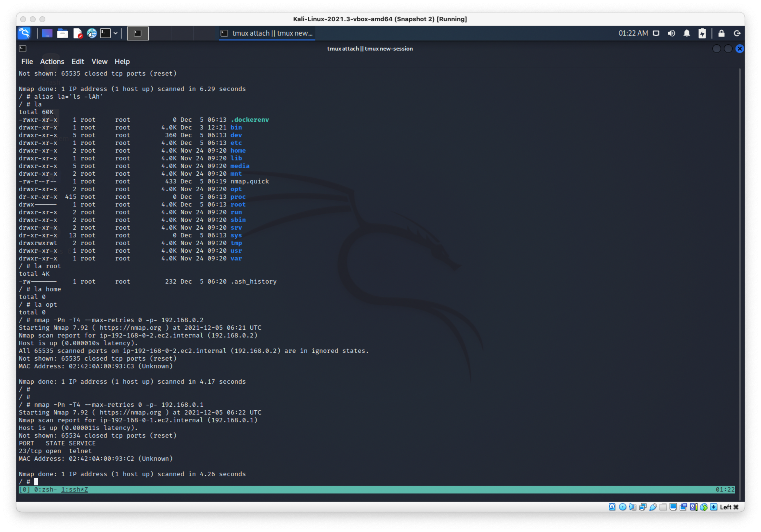The width and height of the screenshot is (761, 532).
Task: Open the Help menu
Action: (x=122, y=61)
